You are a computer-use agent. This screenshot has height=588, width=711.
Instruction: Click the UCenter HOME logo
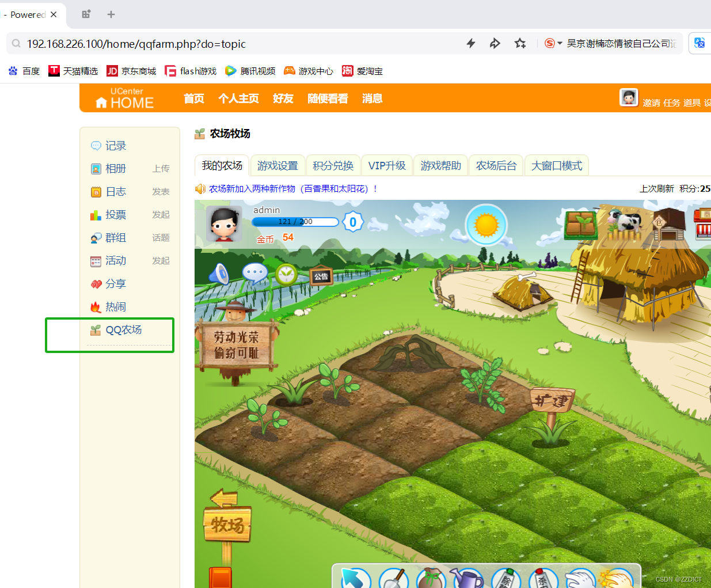[125, 98]
